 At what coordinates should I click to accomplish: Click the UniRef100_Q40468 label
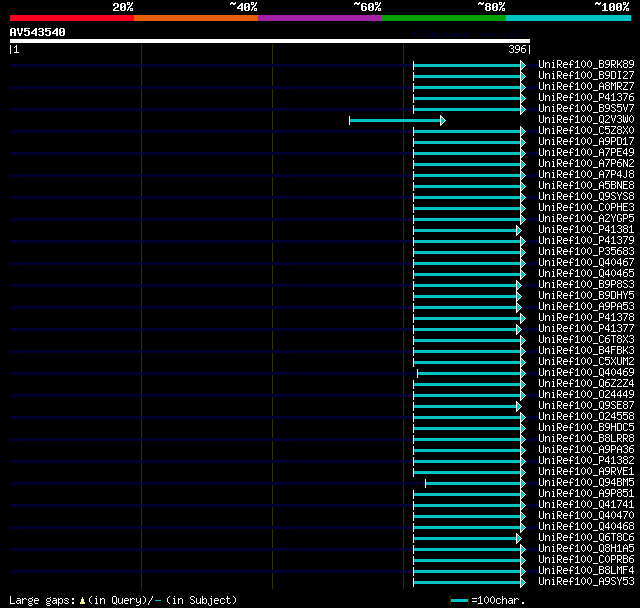tap(586, 527)
